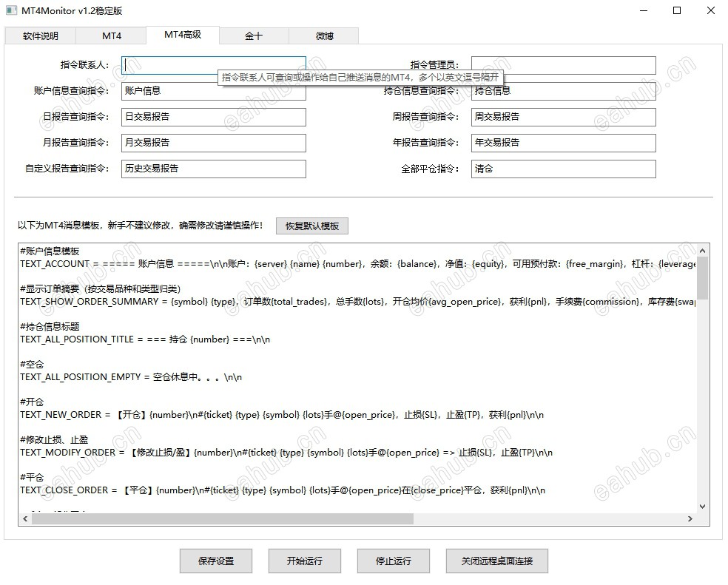The width and height of the screenshot is (728, 585).
Task: Click the #持仓信息标题 comment line
Action: point(50,327)
